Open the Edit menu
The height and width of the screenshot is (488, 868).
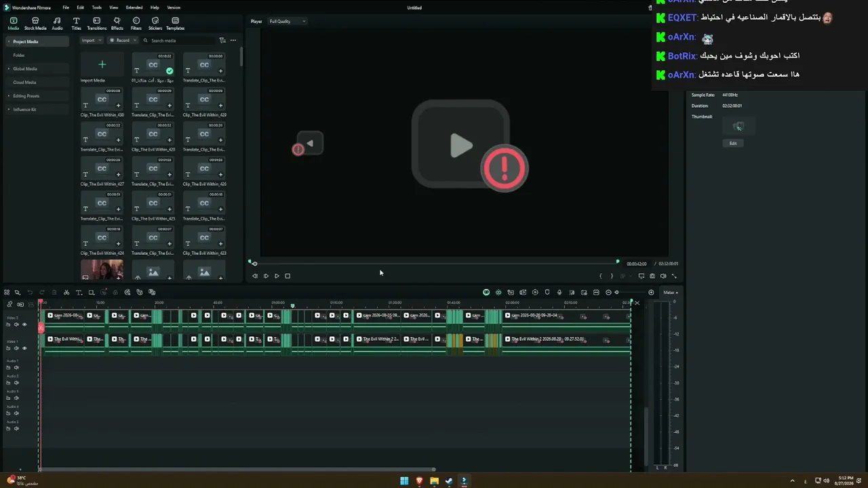(x=81, y=7)
